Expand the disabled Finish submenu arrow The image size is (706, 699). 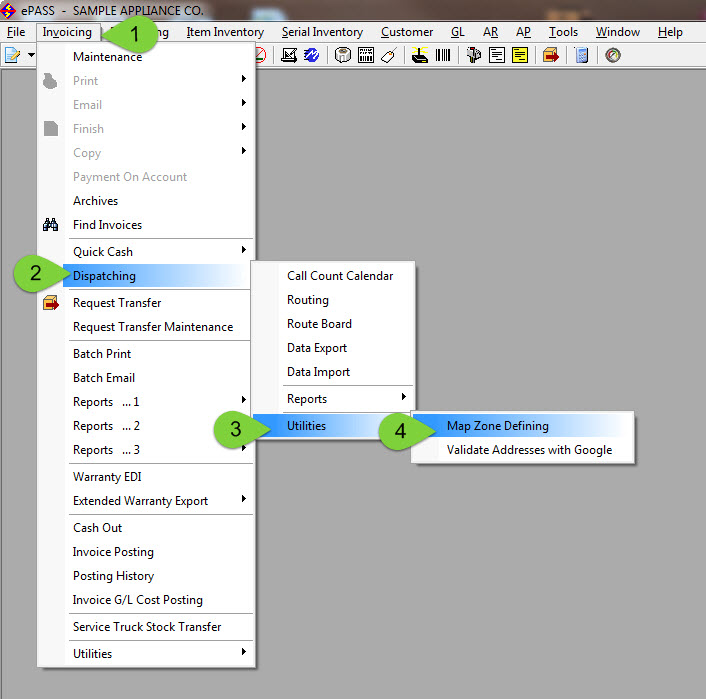point(244,127)
